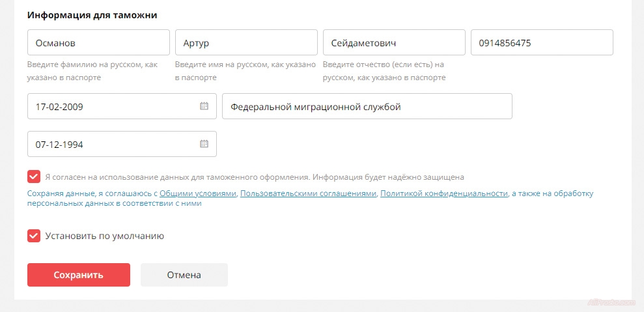This screenshot has height=312, width=644.
Task: Select the patronymic field 'Сейдаметович'
Action: pos(394,43)
